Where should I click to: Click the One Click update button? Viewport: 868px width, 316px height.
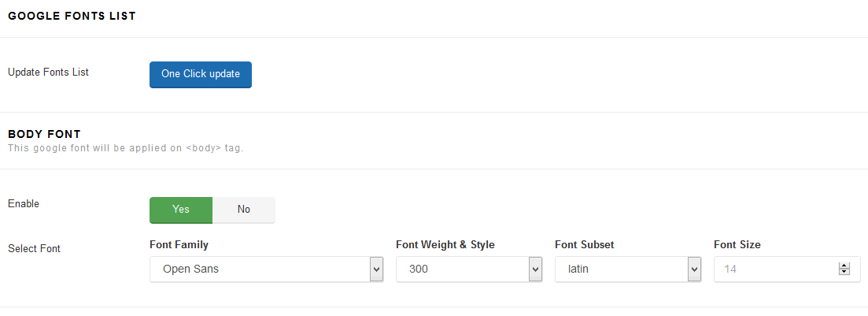[x=201, y=74]
